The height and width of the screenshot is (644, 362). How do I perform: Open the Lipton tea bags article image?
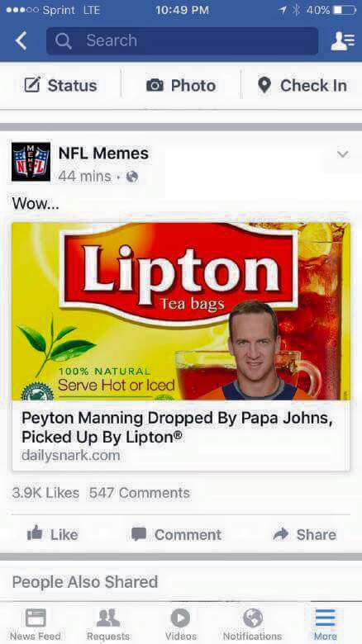(181, 311)
